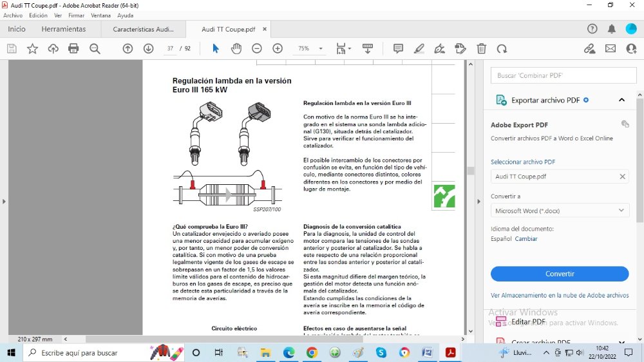Switch to the Inicio tab
Image resolution: width=644 pixels, height=362 pixels.
pyautogui.click(x=17, y=29)
